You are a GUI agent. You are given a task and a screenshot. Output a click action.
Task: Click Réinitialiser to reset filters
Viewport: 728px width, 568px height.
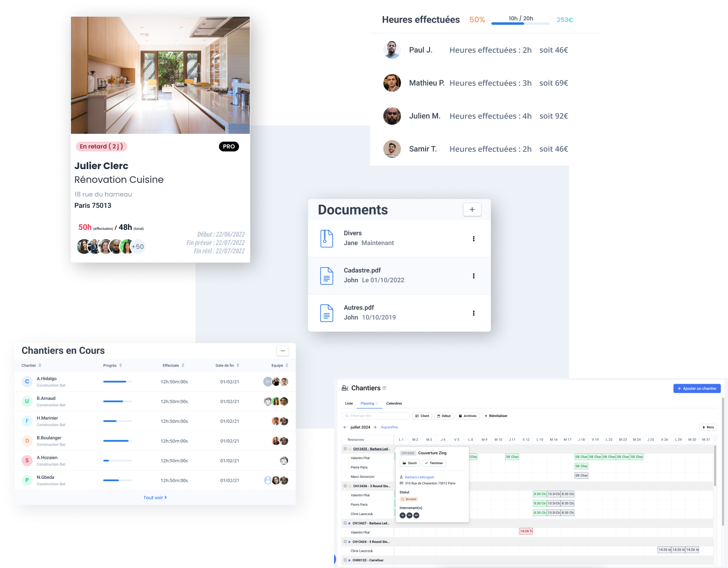(x=496, y=416)
